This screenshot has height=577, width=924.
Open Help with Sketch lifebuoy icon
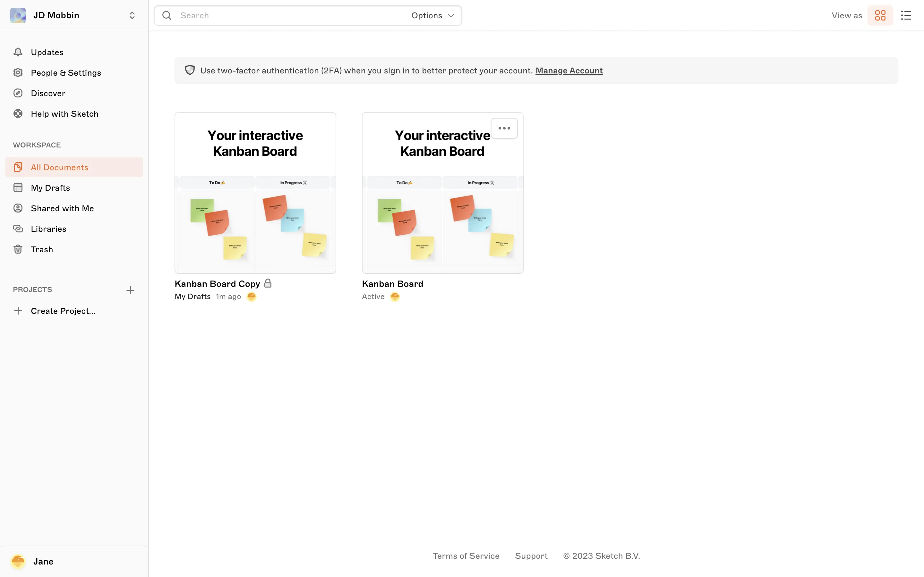point(18,114)
